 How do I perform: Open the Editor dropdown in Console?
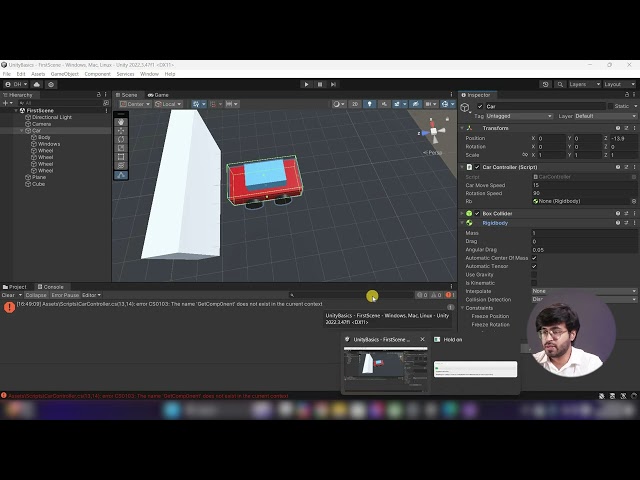coord(91,295)
